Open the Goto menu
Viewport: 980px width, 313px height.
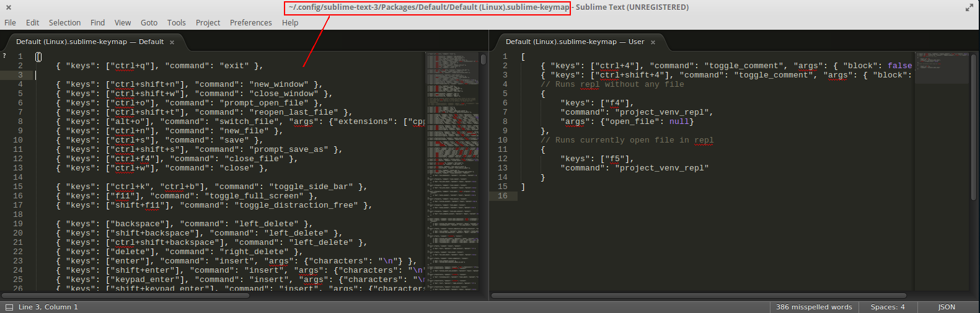(149, 22)
